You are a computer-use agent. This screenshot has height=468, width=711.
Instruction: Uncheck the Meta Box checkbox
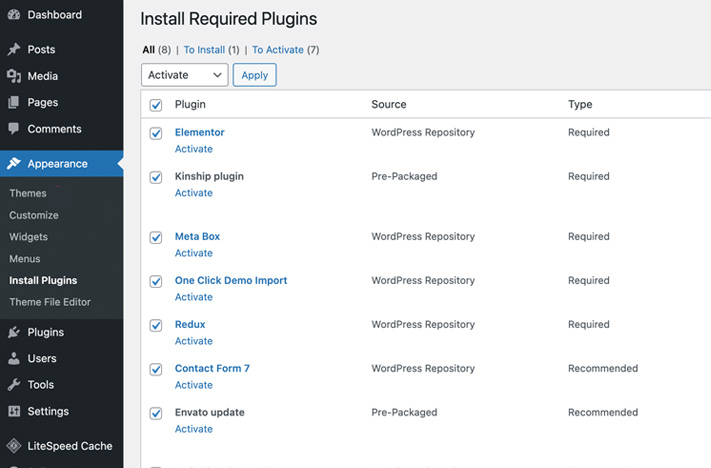156,238
